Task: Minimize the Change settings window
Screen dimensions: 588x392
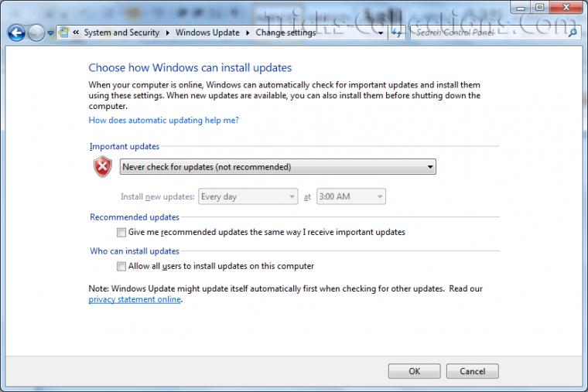Action: (x=521, y=8)
